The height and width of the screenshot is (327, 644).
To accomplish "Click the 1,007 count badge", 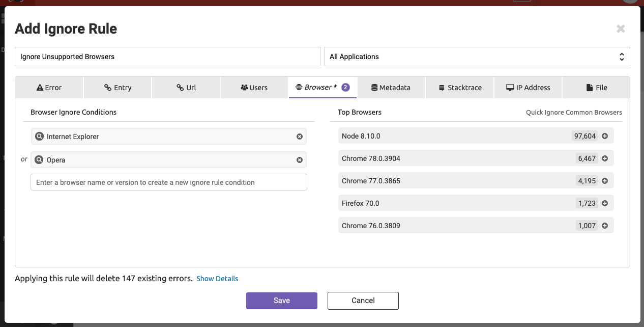I will (587, 226).
